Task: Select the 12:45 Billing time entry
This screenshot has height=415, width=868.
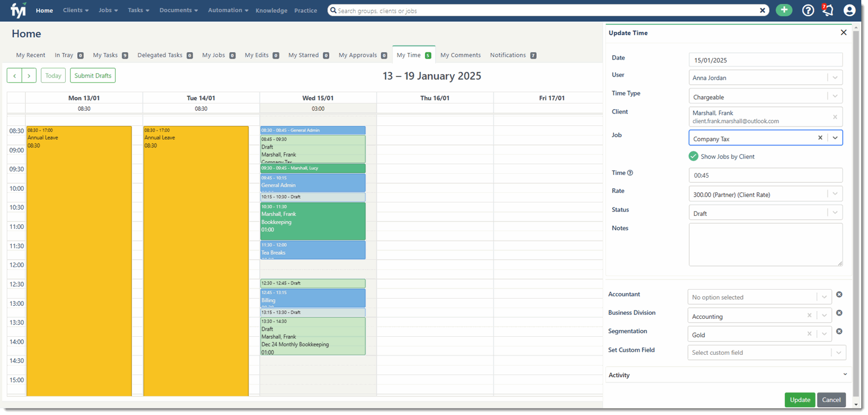Action: point(313,298)
